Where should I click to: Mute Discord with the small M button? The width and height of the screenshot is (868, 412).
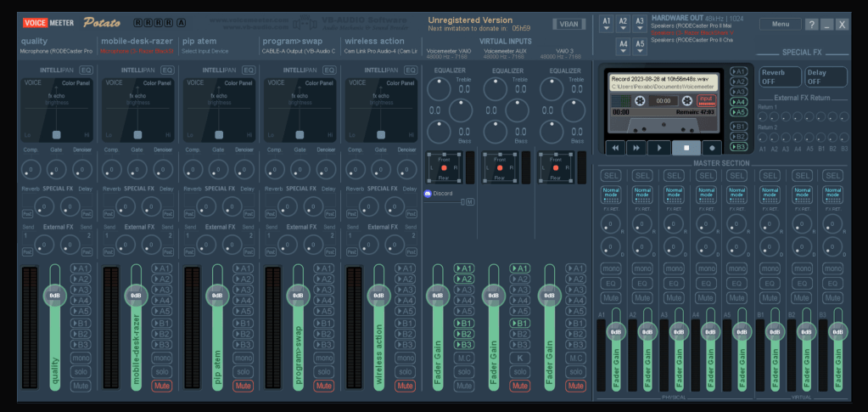470,202
